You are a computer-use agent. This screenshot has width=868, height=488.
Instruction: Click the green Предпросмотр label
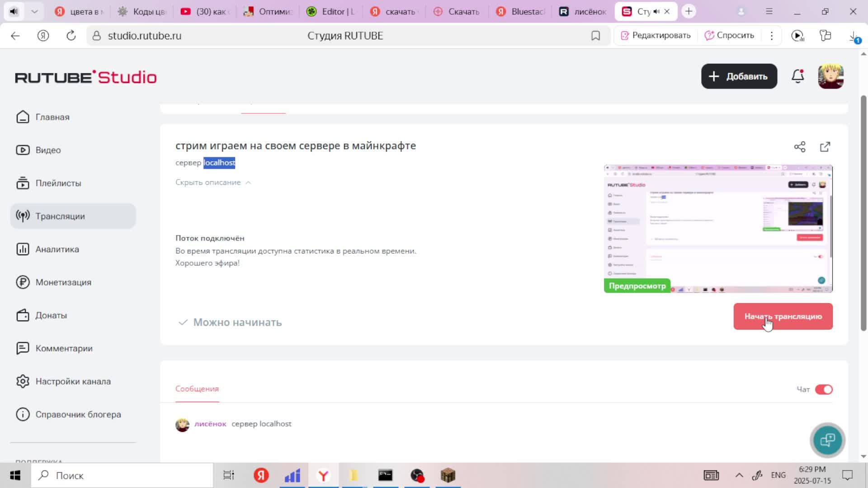point(637,286)
